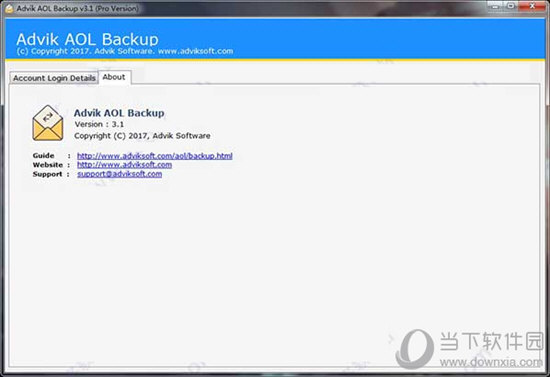Minimize the Advik AOL Backup window

(x=495, y=6)
